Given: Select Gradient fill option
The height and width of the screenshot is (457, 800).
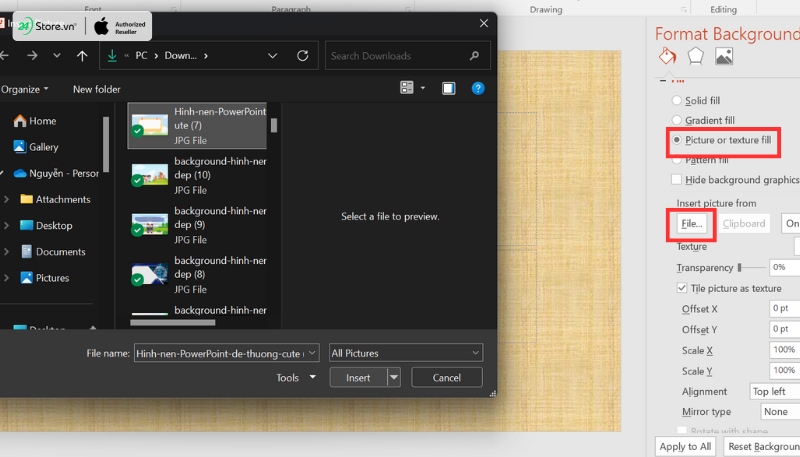Looking at the screenshot, I should pyautogui.click(x=677, y=120).
